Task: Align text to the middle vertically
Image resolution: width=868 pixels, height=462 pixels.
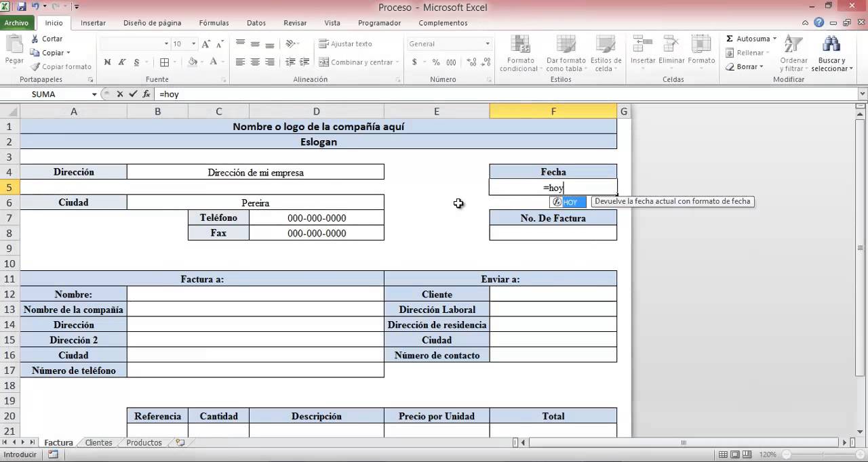Action: click(255, 44)
